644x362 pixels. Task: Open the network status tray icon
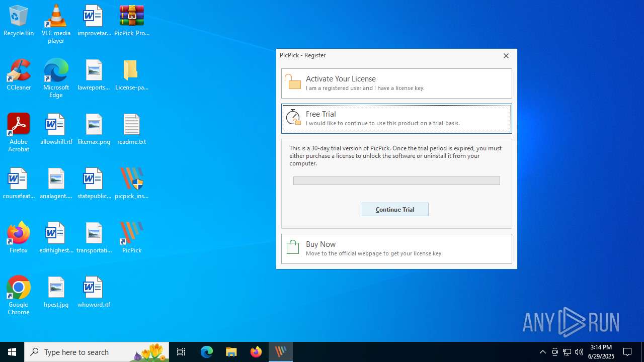[567, 352]
